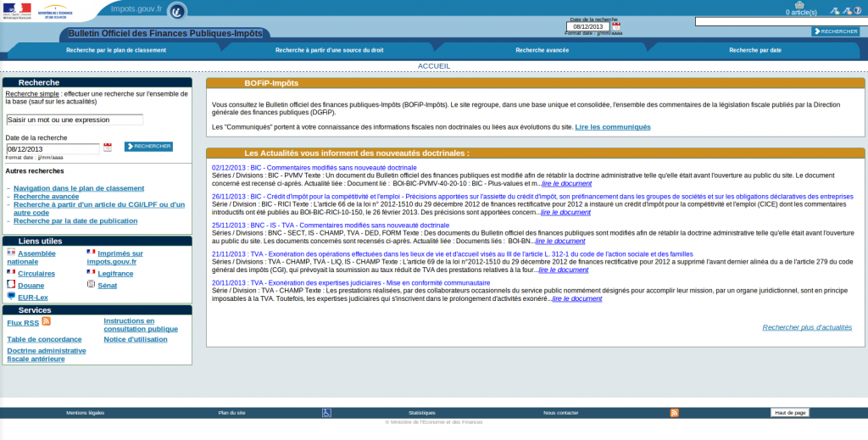
Task: Open 20/11/2013 TVA expertises judiciaires news title
Action: 351,283
